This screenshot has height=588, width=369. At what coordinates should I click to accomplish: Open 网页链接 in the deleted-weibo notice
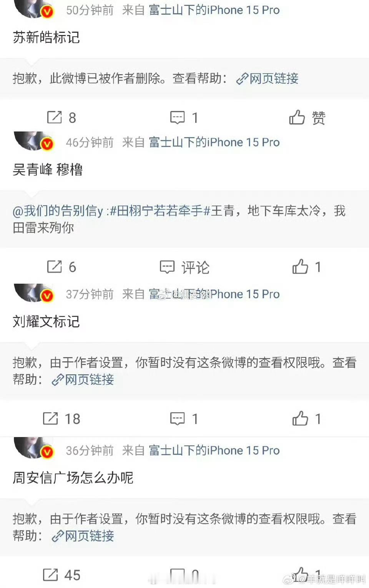pyautogui.click(x=267, y=79)
